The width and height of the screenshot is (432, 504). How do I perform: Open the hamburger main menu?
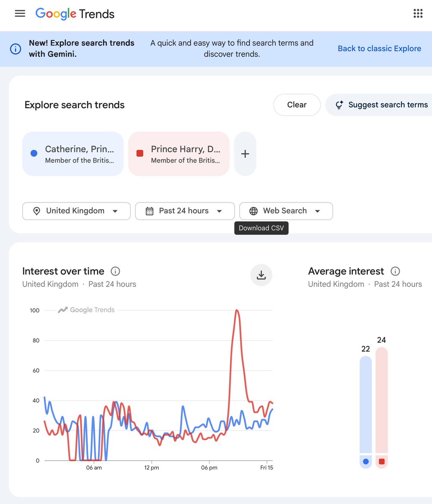(20, 13)
